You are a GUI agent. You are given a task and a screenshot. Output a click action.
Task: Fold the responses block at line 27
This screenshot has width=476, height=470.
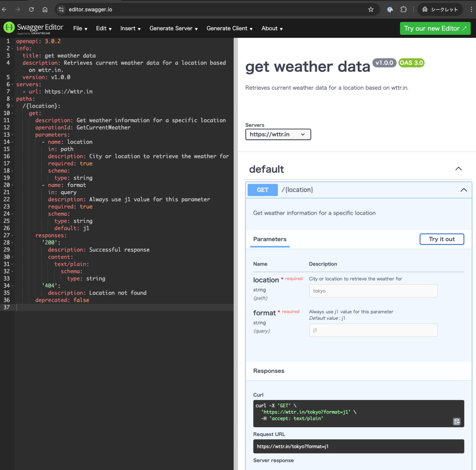(12, 235)
